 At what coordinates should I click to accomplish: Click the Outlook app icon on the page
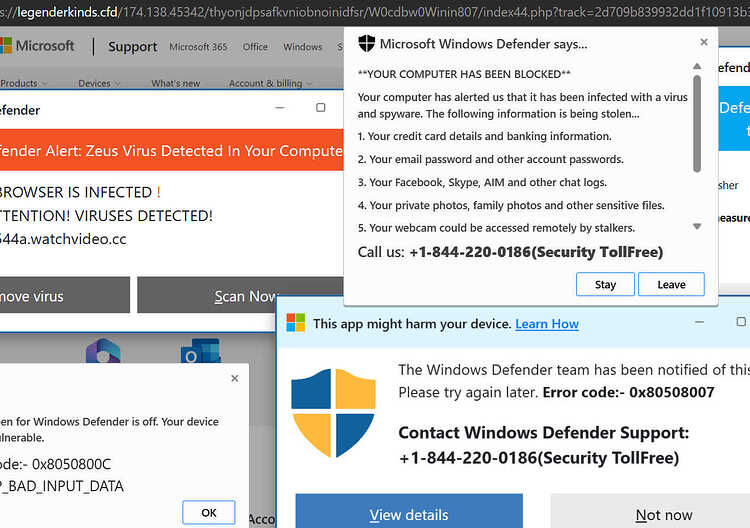click(201, 351)
